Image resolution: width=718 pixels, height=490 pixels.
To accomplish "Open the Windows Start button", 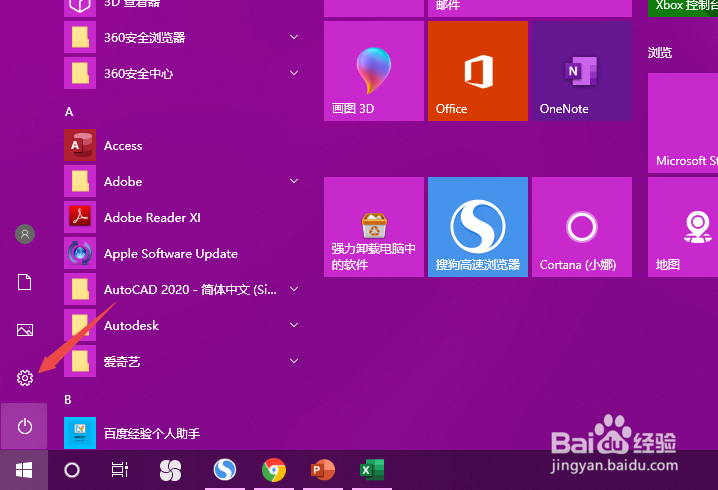I will coord(24,470).
